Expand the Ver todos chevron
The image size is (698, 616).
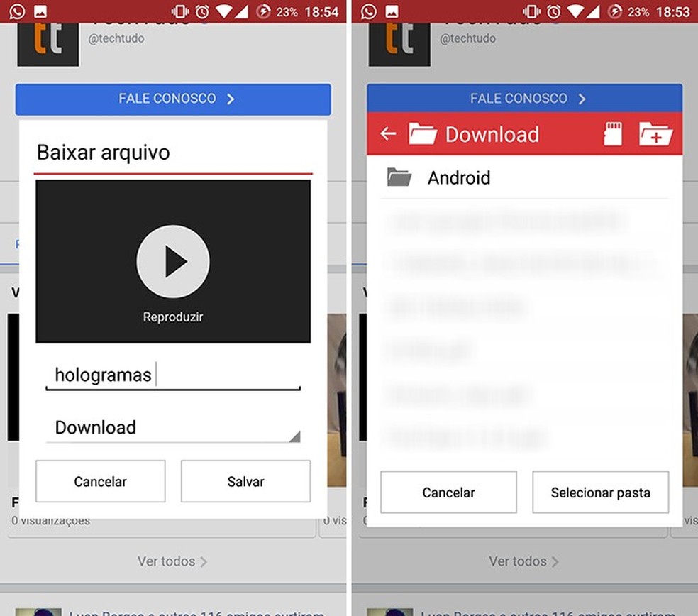tap(204, 561)
